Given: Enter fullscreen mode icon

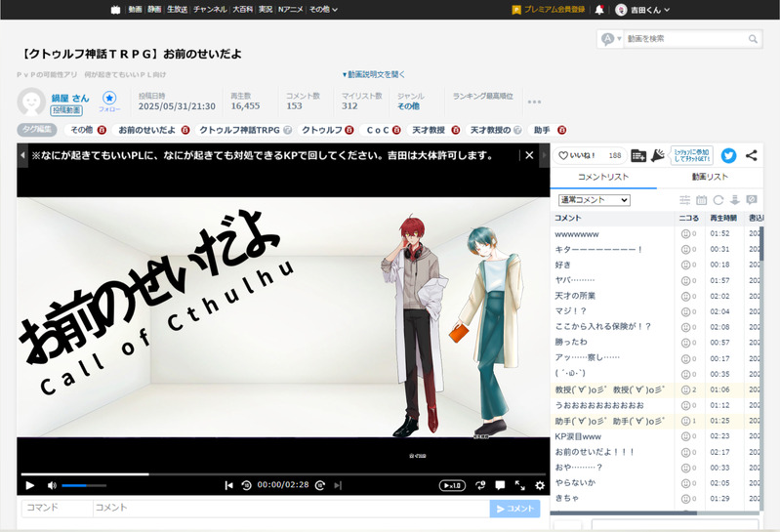Looking at the screenshot, I should [519, 485].
